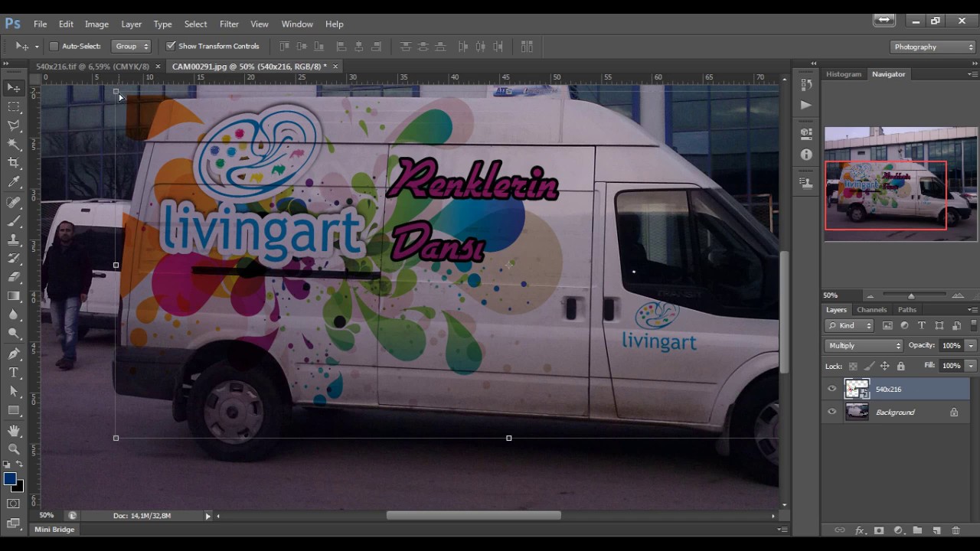The image size is (980, 551).
Task: Create new fill or adjustment layer
Action: tap(898, 530)
